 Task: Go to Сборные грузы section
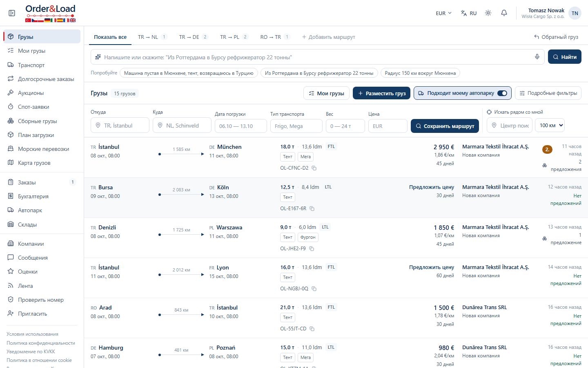[42, 121]
